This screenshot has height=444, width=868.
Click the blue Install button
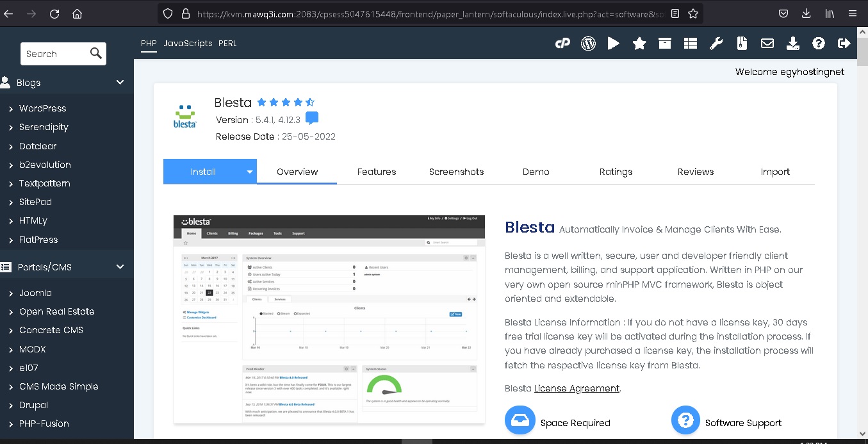tap(203, 172)
